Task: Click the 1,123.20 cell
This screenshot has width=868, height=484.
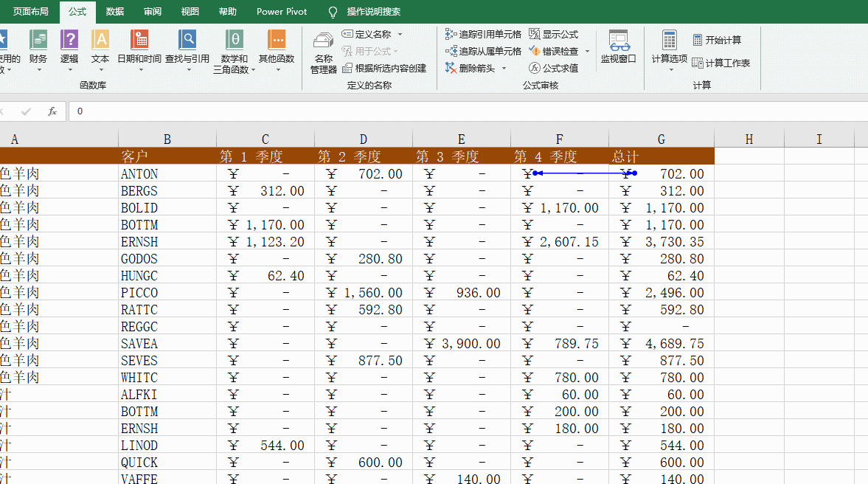Action: point(265,241)
